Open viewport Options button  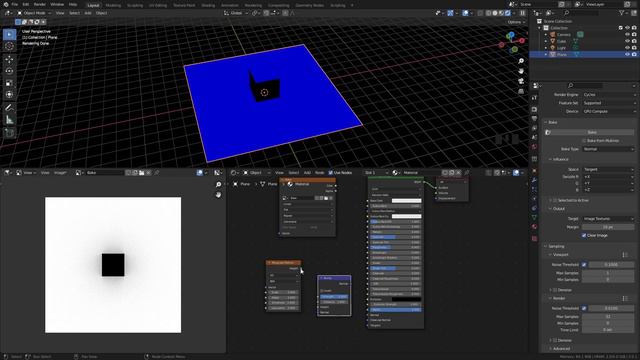(x=516, y=22)
